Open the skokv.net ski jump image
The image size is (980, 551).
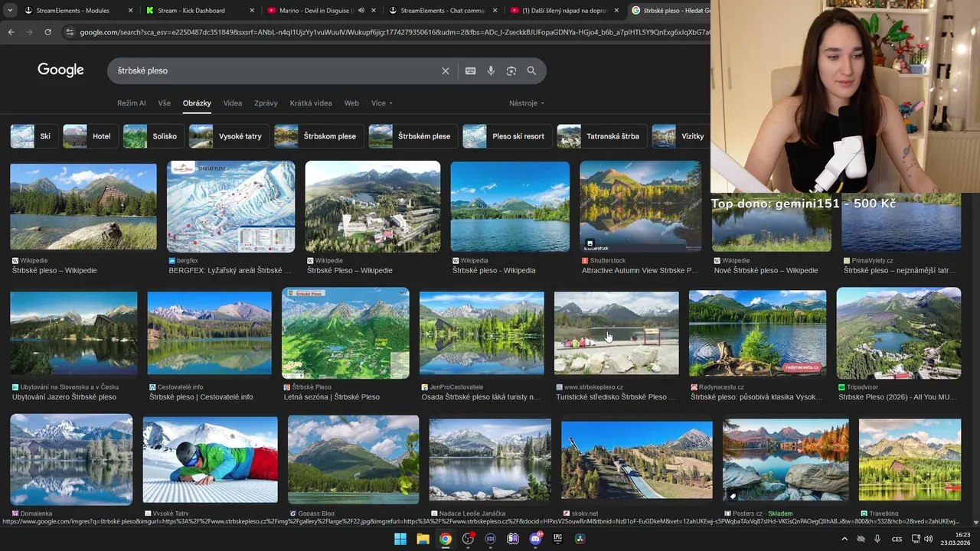tap(637, 459)
